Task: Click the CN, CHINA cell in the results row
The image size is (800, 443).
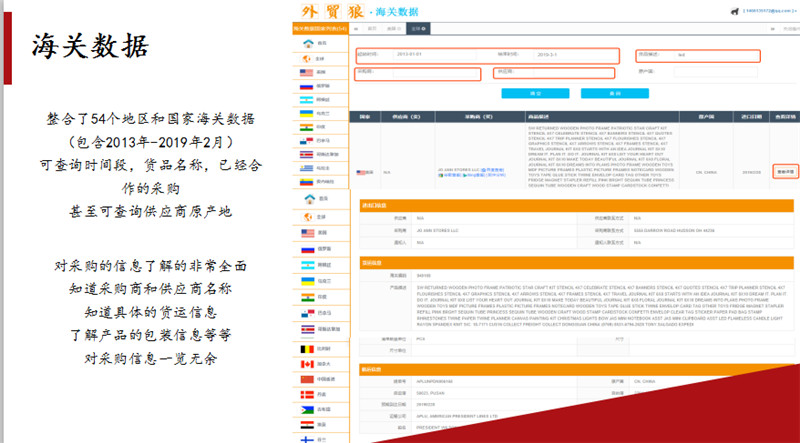Action: (706, 173)
